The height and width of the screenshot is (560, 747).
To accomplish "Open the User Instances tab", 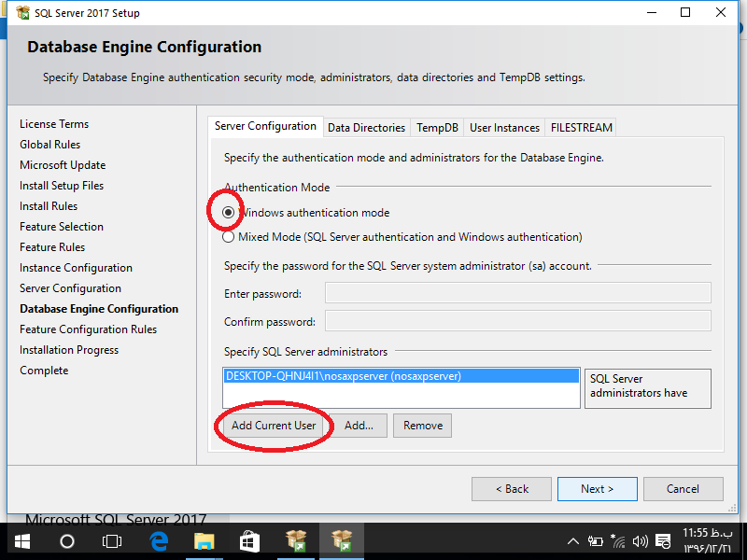I will coord(504,128).
